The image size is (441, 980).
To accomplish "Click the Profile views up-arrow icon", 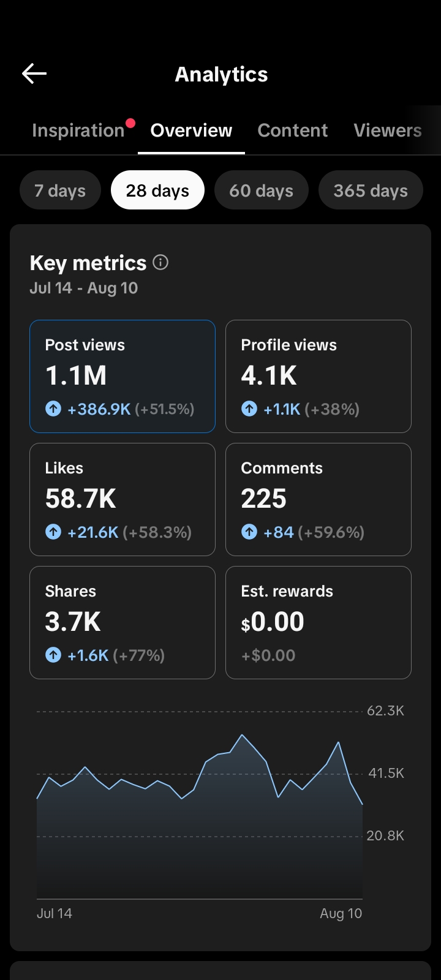I will (249, 409).
